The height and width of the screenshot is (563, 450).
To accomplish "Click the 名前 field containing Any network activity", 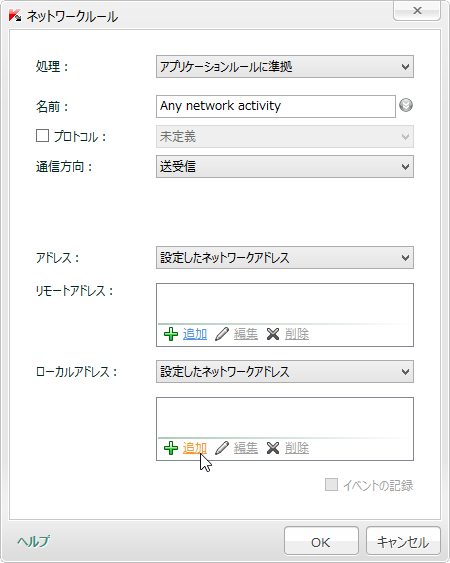I will [276, 106].
